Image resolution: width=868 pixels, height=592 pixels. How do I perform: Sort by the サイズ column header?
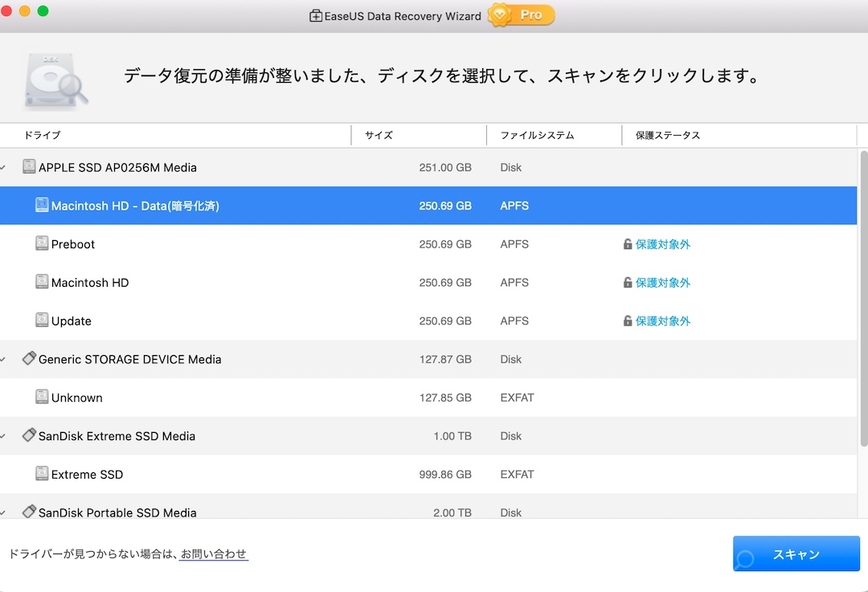pos(419,135)
